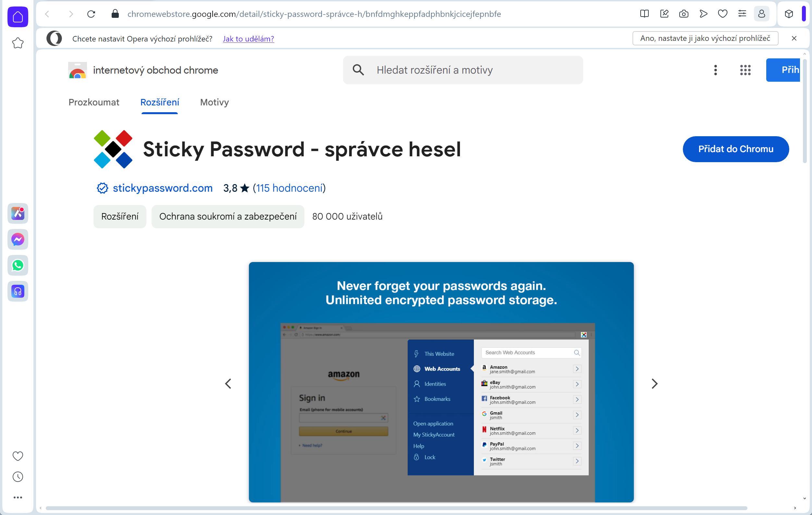Open WhatsApp in the Opera sidebar
The image size is (812, 515).
click(18, 265)
